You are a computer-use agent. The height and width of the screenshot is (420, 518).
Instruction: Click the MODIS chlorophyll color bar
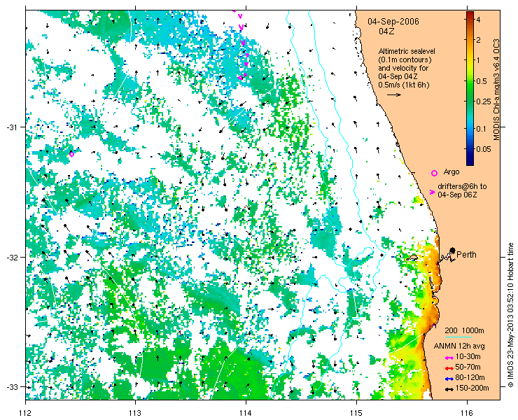tap(470, 88)
